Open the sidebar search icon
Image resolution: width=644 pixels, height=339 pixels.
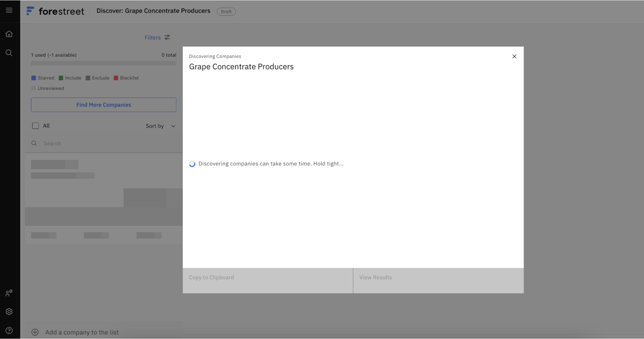(x=9, y=53)
